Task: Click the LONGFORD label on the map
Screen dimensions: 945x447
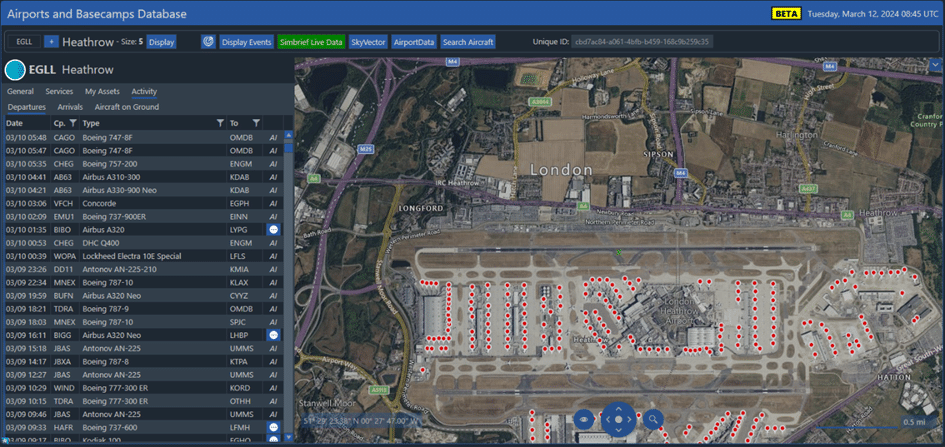Action: pos(421,208)
